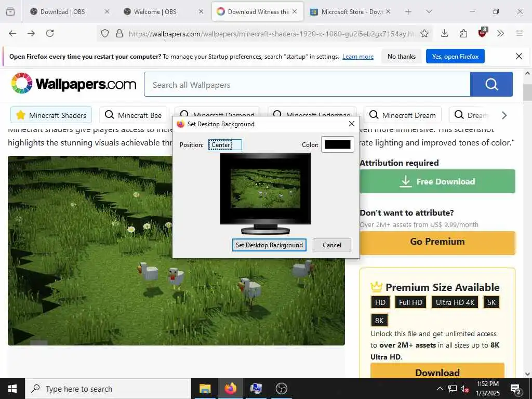Screen dimensions: 532x399
Task: Click the taskbar Type here to search box
Action: click(x=108, y=389)
